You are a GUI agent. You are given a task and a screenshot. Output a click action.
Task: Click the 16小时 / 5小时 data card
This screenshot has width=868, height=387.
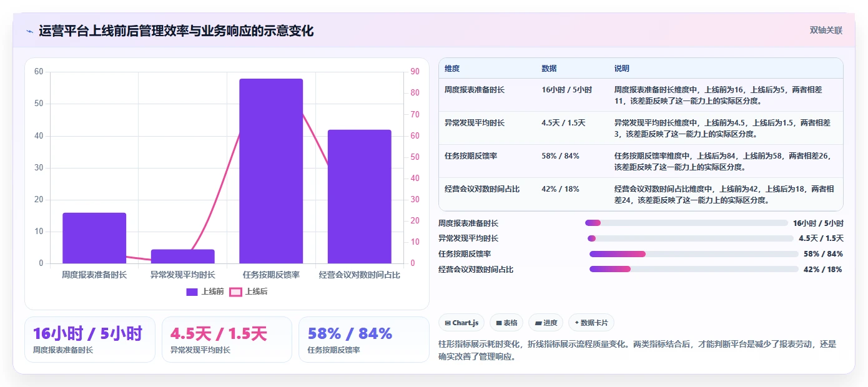click(x=90, y=340)
